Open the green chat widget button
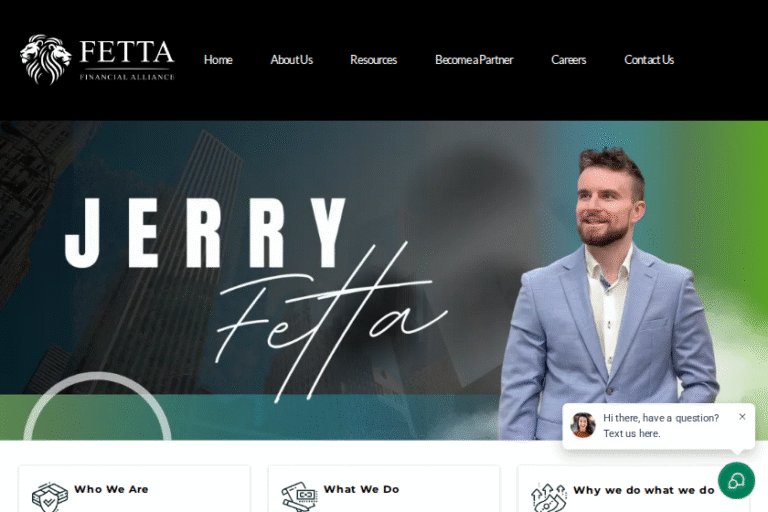Image resolution: width=768 pixels, height=512 pixels. 736,481
